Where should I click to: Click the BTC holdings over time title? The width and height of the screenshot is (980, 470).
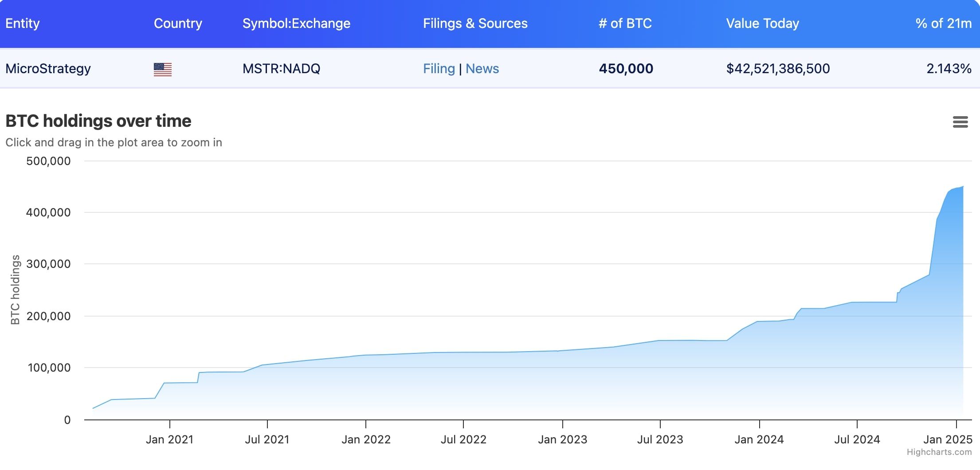pos(98,121)
